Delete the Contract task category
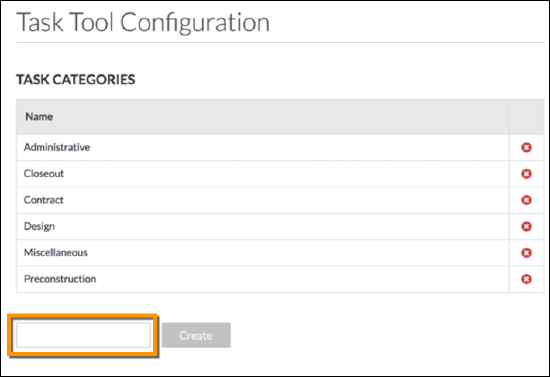 coord(526,200)
